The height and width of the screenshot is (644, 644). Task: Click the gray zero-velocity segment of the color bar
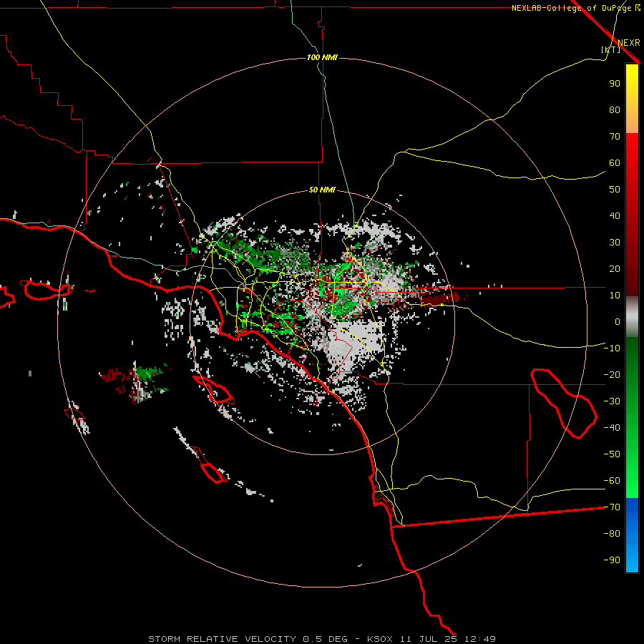pyautogui.click(x=632, y=317)
